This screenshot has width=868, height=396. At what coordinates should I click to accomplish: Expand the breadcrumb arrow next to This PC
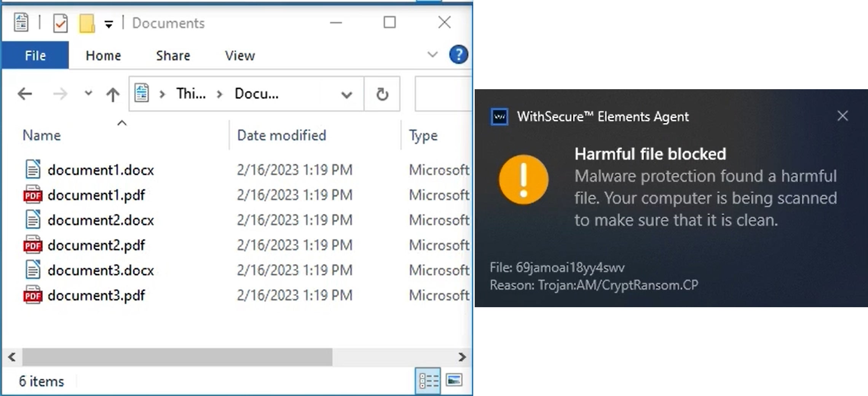click(220, 94)
